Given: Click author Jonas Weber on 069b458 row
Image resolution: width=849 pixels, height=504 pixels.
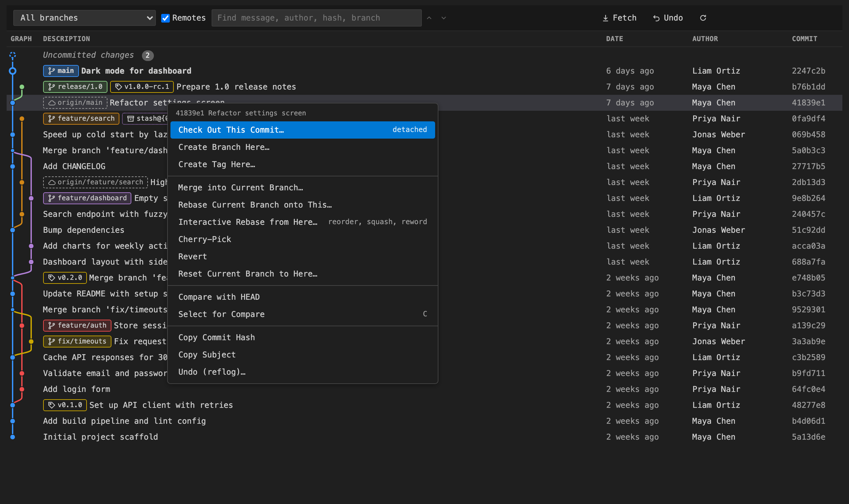Looking at the screenshot, I should click(x=719, y=135).
